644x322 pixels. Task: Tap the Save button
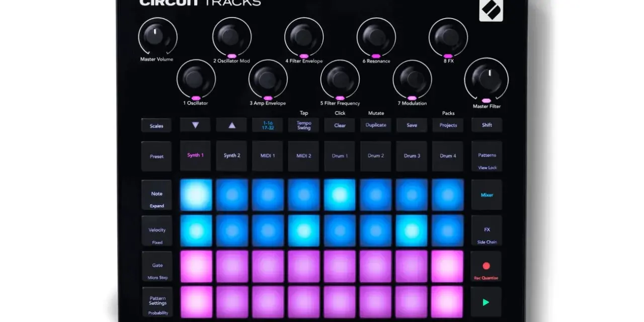[x=412, y=125]
